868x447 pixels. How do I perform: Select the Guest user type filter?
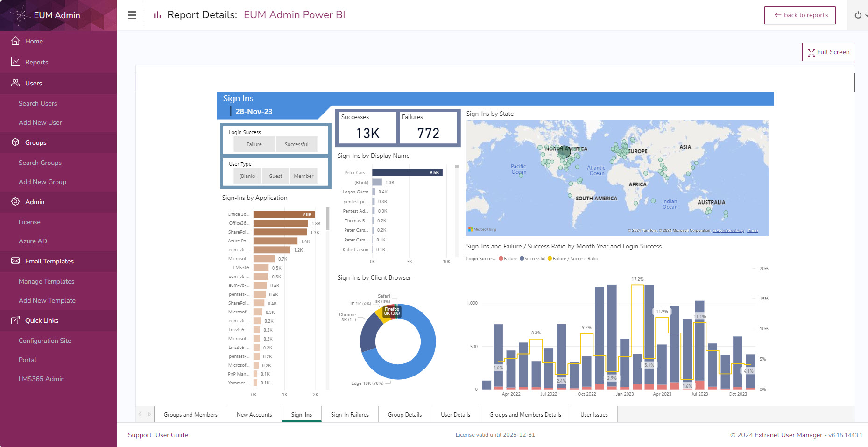pos(275,176)
